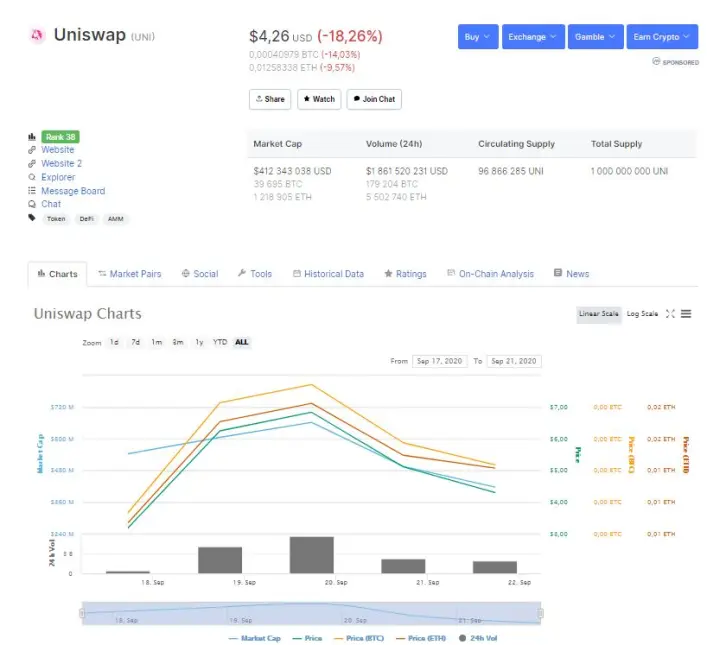Click the magnifier icon beside Explorer
The image size is (707, 645).
pos(32,177)
